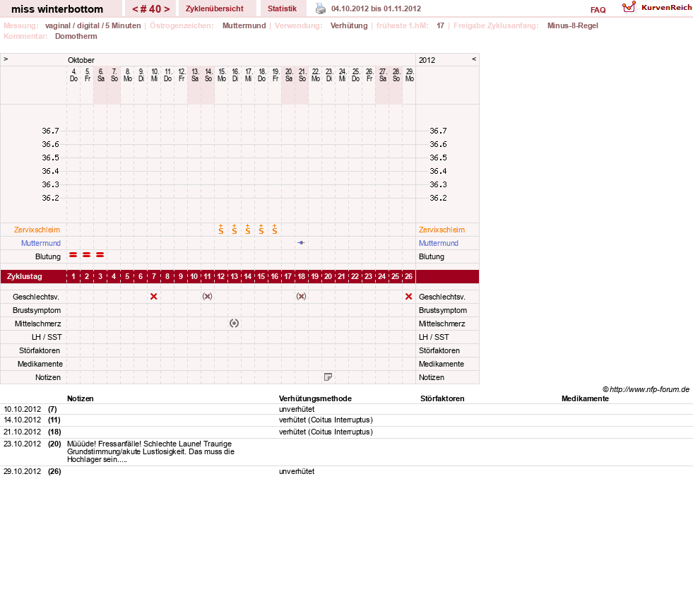Click the Oktober month label
The image size is (693, 616).
pyautogui.click(x=81, y=60)
